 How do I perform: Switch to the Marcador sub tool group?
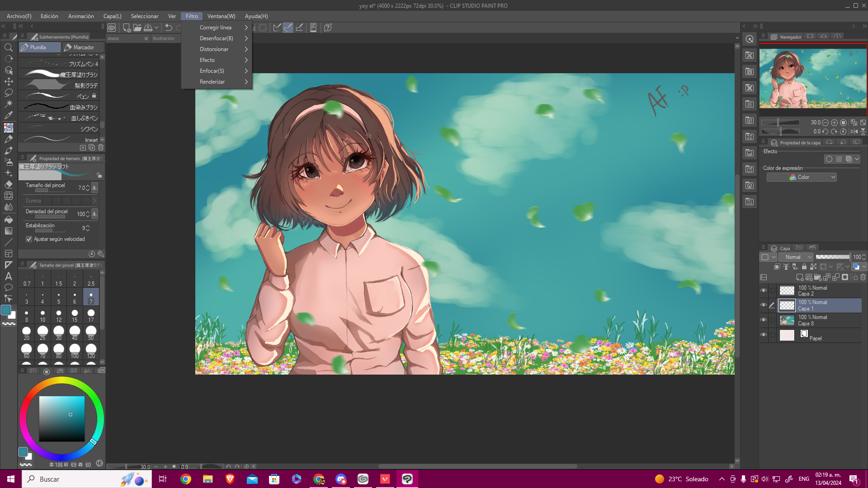point(83,47)
